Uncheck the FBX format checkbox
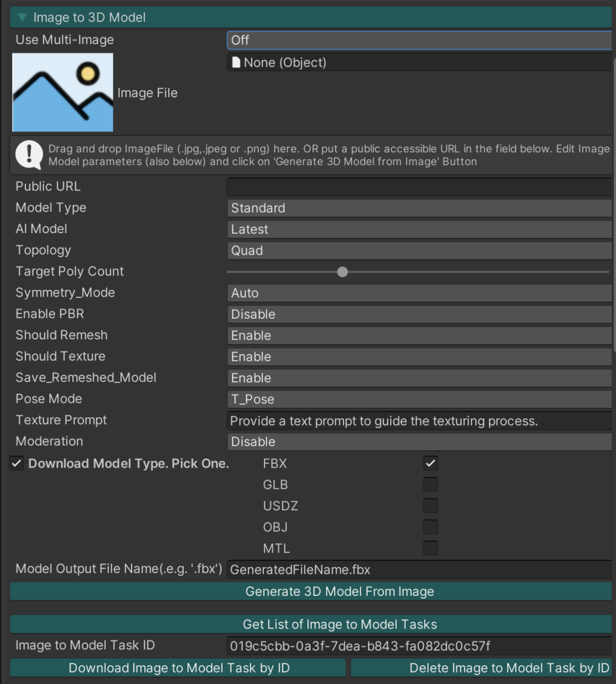Screen dimensions: 616x684 coord(431,463)
